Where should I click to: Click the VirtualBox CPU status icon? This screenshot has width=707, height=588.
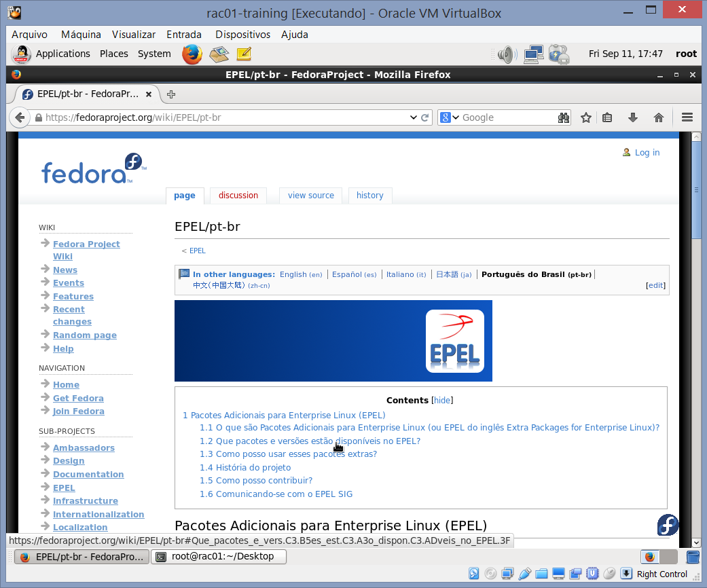click(592, 574)
